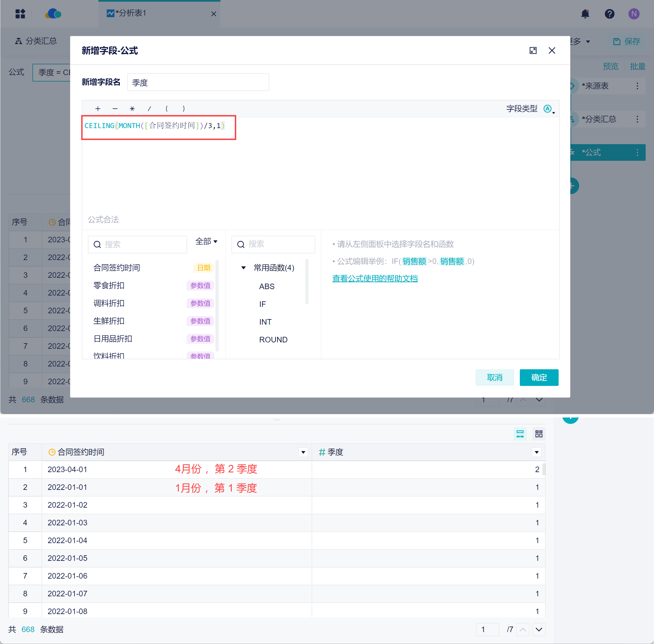Open the field type selector icon
The image size is (654, 644).
click(548, 109)
